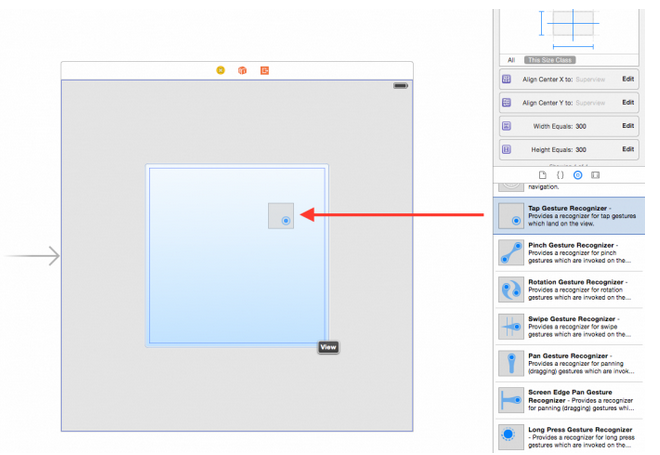Click the battery indicator in status bar

400,86
